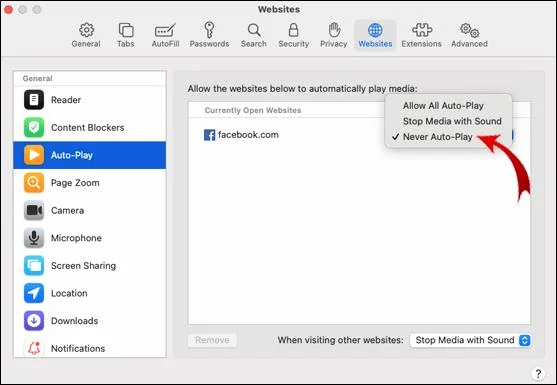Viewport: 557px width, 385px height.
Task: Click the Content Blockers shield icon
Action: (34, 128)
